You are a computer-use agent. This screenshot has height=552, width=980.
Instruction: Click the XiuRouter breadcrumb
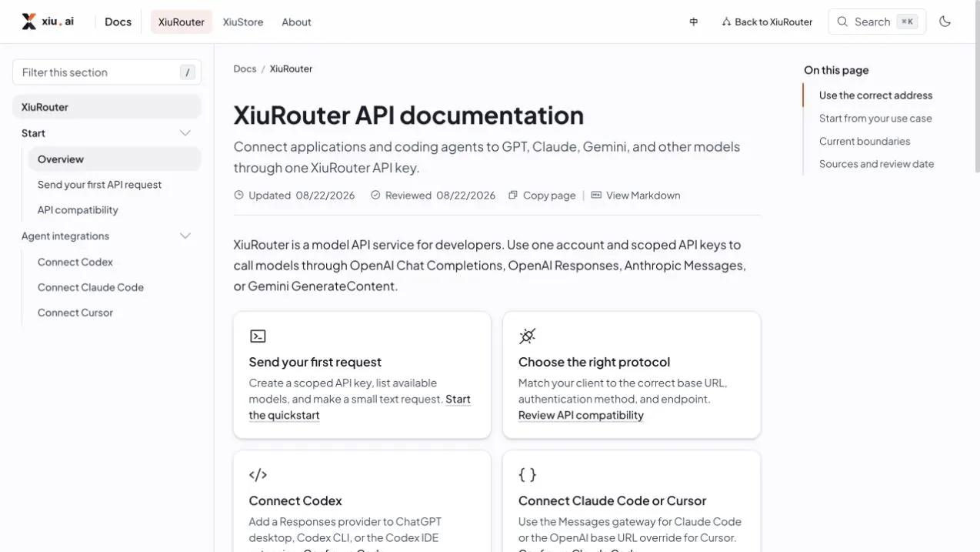(291, 69)
